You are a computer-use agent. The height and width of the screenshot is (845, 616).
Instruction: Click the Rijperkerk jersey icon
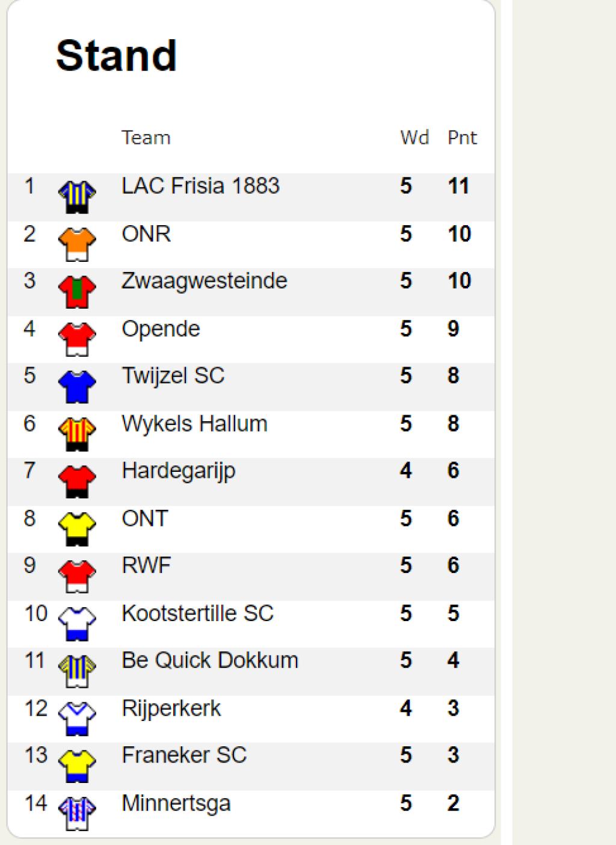coord(77,719)
